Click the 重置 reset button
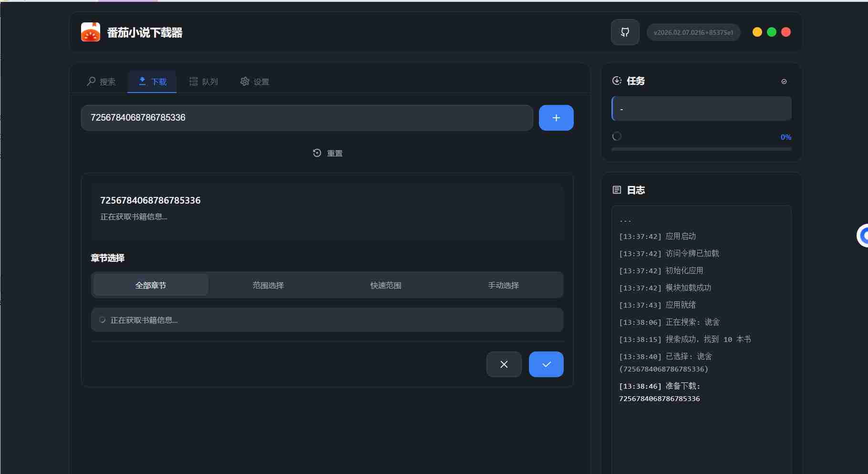The height and width of the screenshot is (474, 868). pos(328,153)
